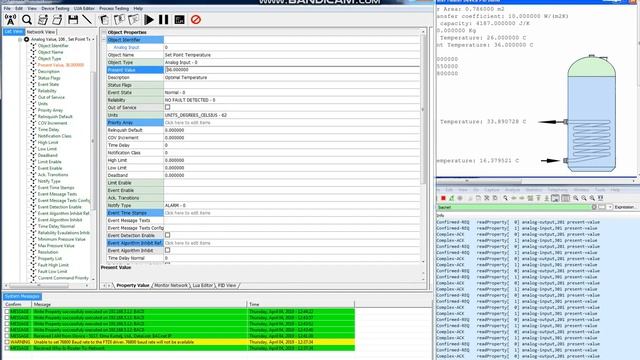Switch to the Network View tab
Viewport: 640px width, 360px height.
tap(41, 32)
